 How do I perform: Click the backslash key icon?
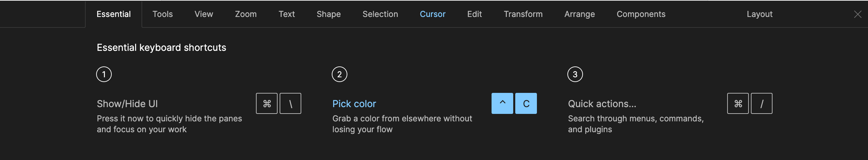290,103
